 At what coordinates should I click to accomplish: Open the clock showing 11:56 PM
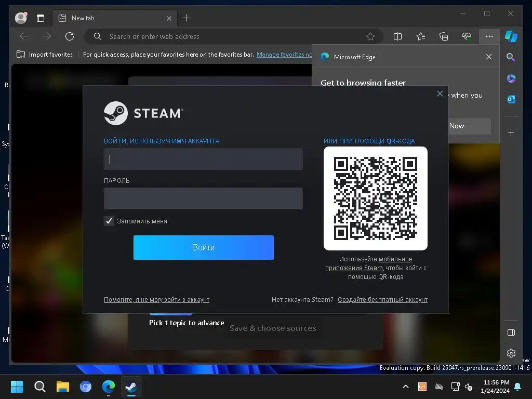(495, 387)
